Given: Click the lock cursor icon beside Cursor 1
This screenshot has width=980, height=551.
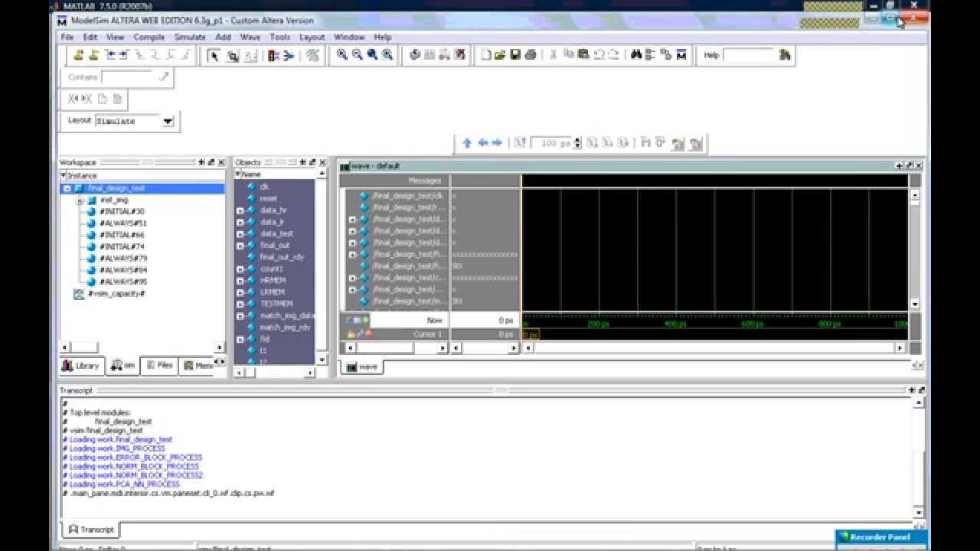Looking at the screenshot, I should point(351,334).
